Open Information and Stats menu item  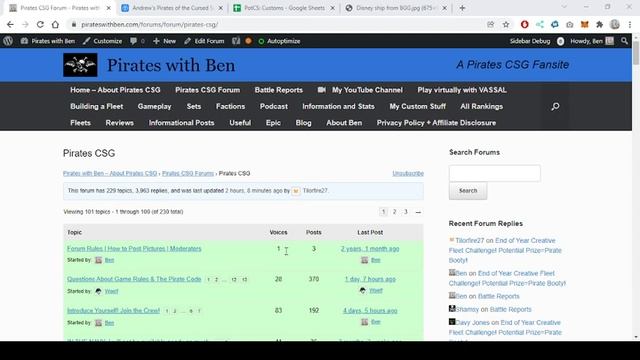coord(338,106)
